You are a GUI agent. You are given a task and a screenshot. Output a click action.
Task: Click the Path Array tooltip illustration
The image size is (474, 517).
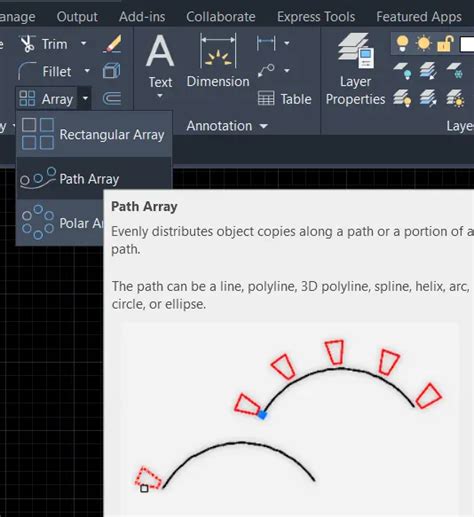tap(290, 418)
